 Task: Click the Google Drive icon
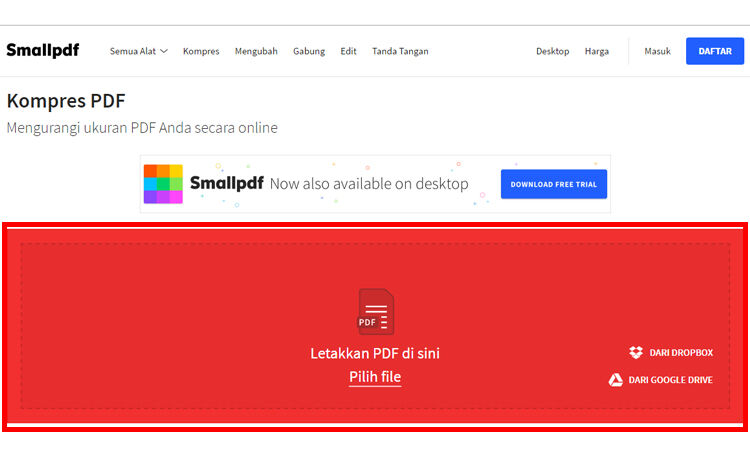[x=616, y=380]
